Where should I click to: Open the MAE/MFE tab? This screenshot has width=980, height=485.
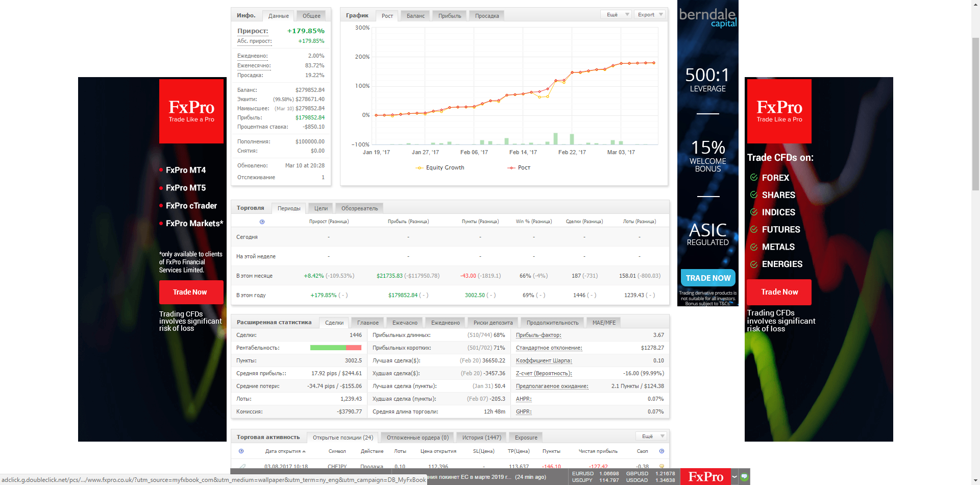click(604, 323)
